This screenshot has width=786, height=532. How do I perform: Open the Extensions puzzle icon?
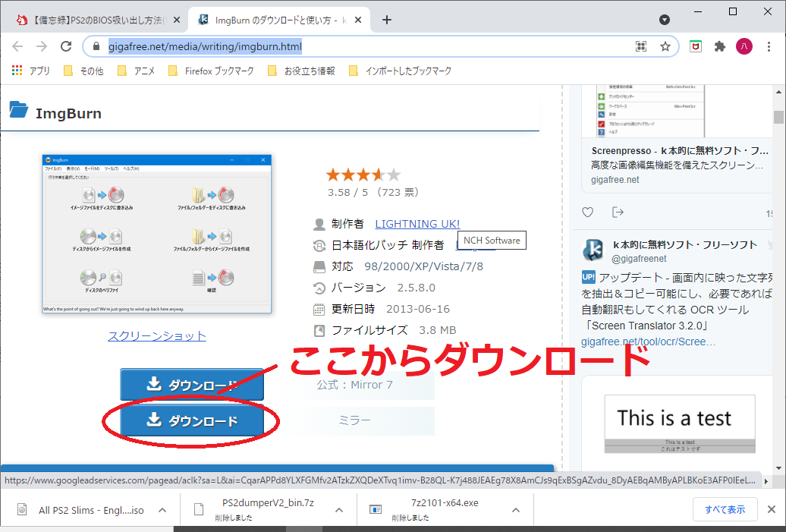[x=720, y=46]
